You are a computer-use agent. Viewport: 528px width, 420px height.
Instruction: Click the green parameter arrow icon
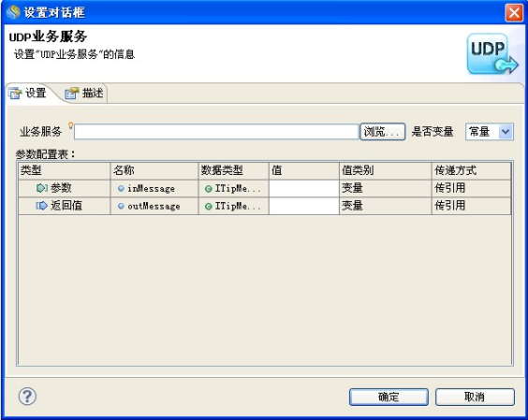point(42,188)
